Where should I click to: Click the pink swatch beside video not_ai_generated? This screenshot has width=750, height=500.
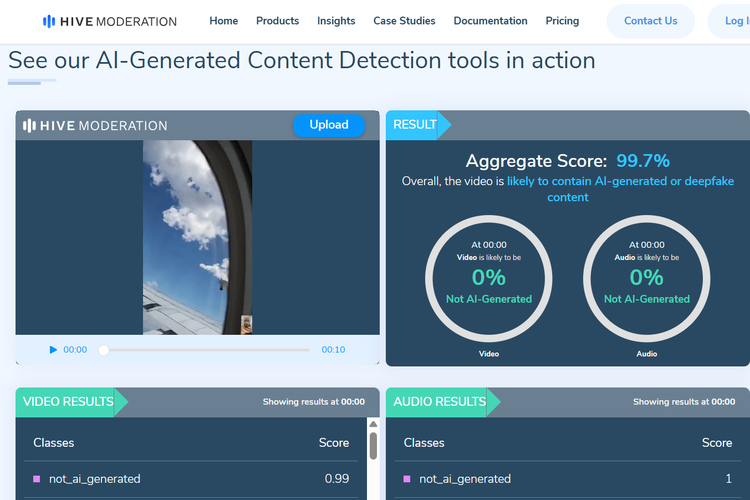click(x=37, y=479)
